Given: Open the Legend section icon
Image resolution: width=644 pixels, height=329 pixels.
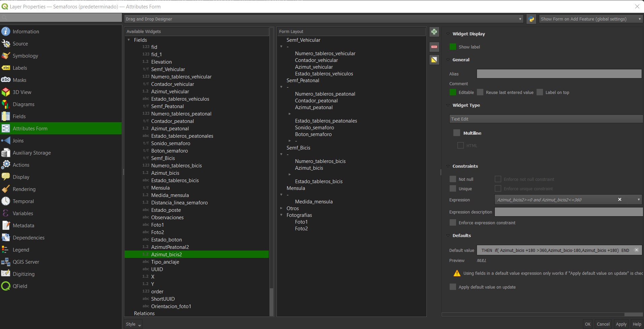Looking at the screenshot, I should (6, 250).
